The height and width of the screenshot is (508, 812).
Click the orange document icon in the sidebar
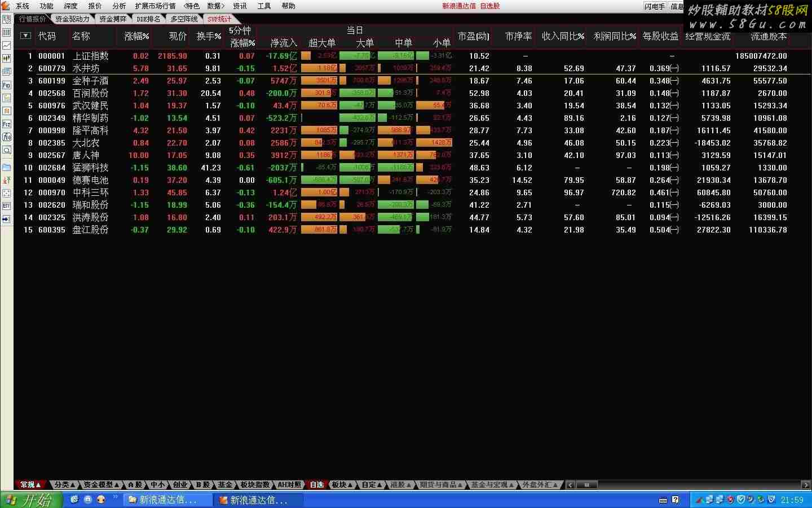7,111
